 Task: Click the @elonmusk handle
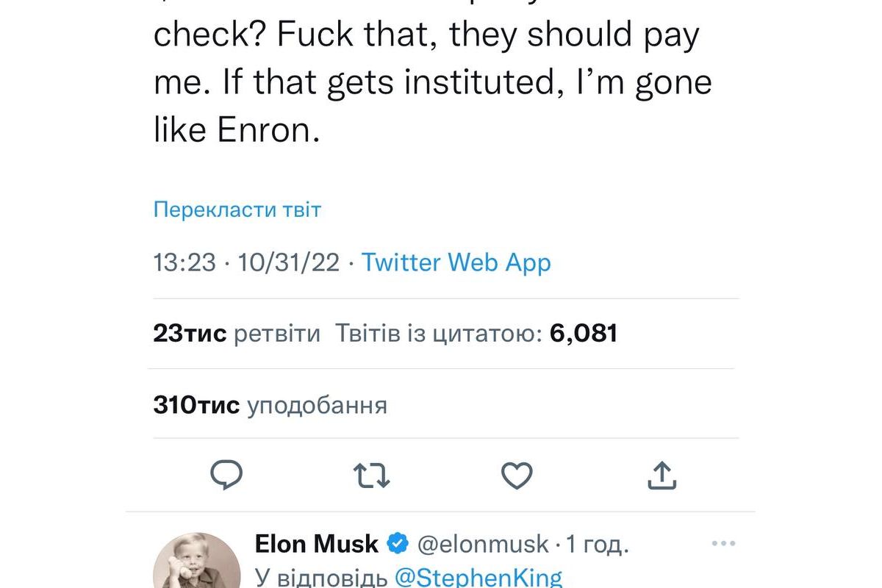coord(483,544)
